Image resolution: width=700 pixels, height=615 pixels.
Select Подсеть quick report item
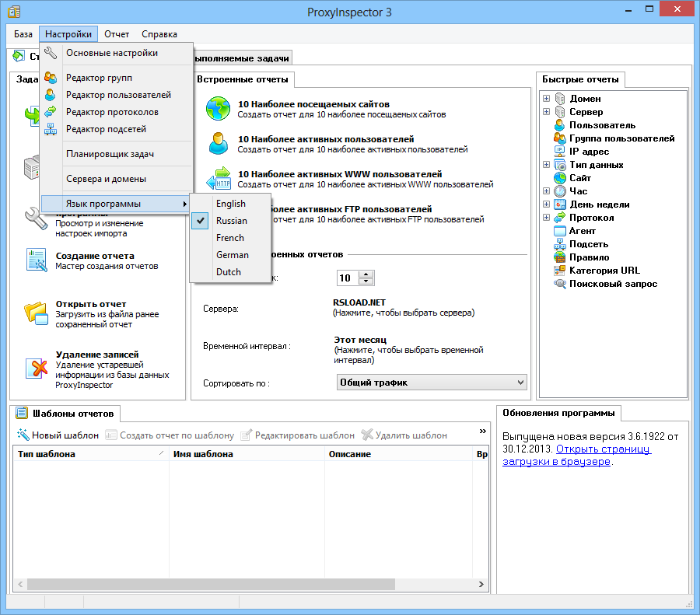[x=589, y=244]
